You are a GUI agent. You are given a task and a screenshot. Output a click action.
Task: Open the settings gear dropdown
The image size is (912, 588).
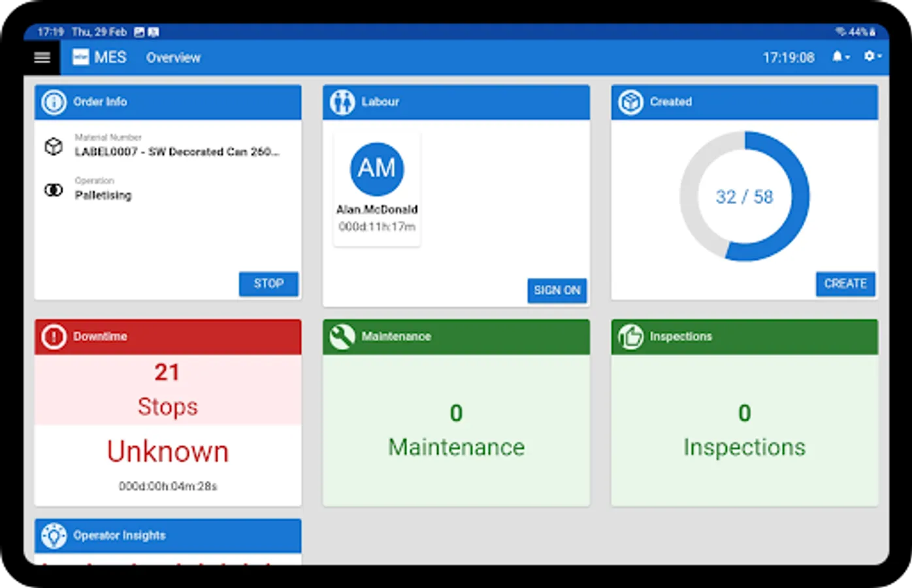[873, 56]
